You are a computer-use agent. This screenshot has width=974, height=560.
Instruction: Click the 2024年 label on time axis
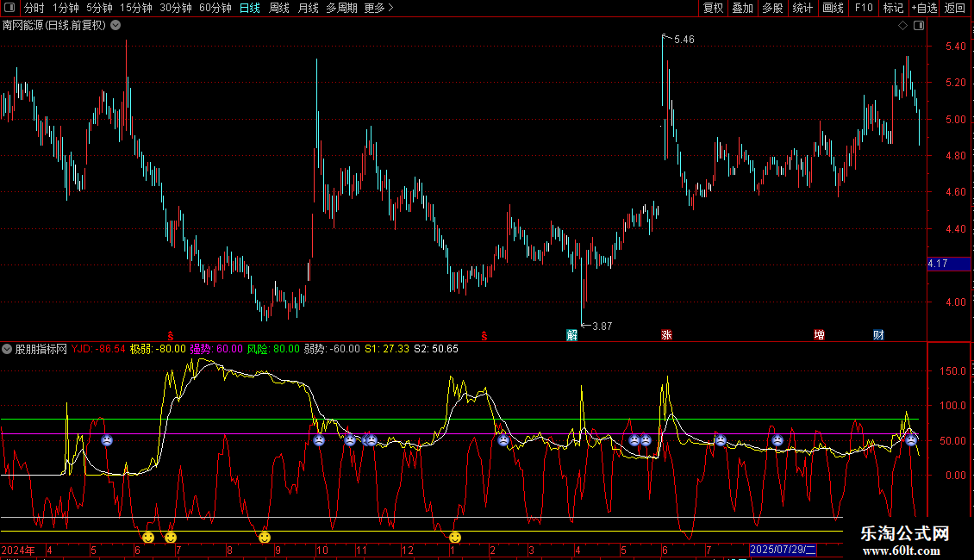(18, 550)
